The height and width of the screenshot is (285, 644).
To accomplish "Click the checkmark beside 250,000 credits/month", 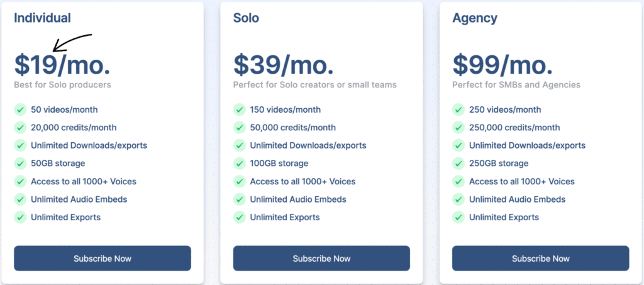I will click(x=458, y=128).
